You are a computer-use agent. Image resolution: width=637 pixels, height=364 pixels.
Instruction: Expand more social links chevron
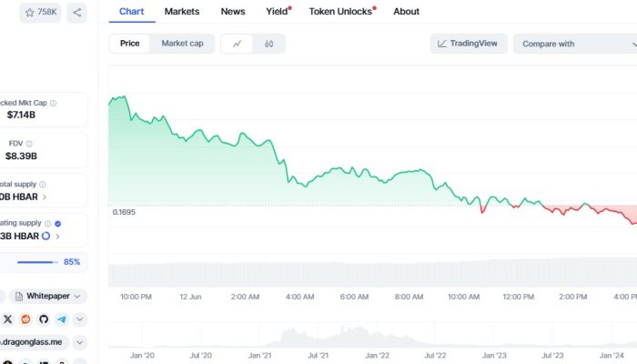[80, 319]
